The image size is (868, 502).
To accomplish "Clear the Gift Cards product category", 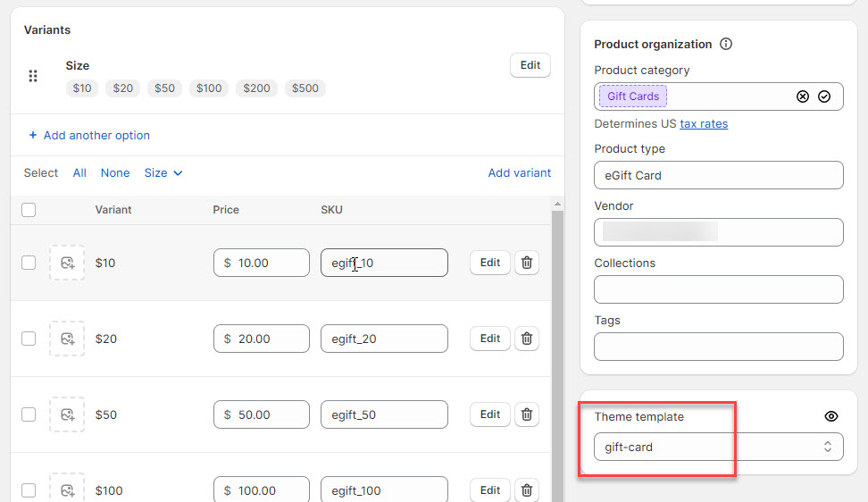I will click(x=802, y=96).
